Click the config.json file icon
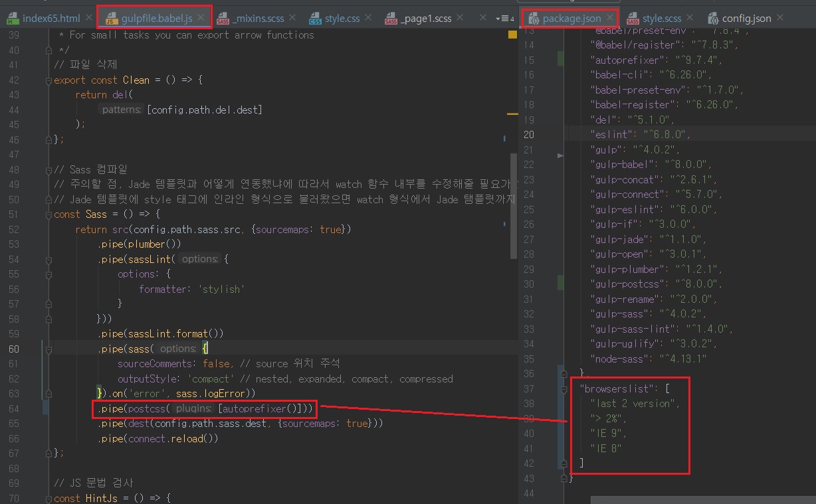This screenshot has width=816, height=504. (x=713, y=19)
